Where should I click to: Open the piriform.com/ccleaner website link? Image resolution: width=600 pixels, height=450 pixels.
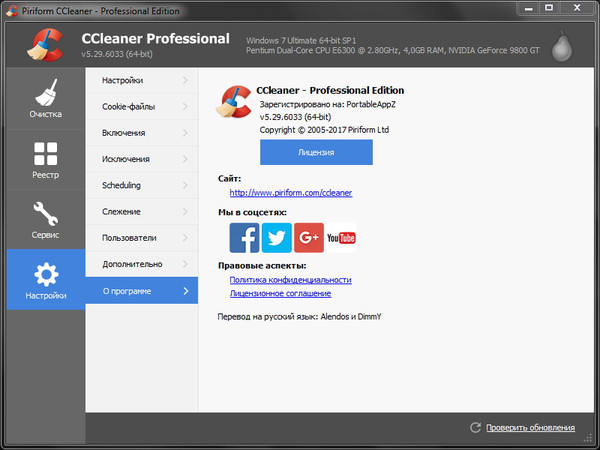pos(291,192)
